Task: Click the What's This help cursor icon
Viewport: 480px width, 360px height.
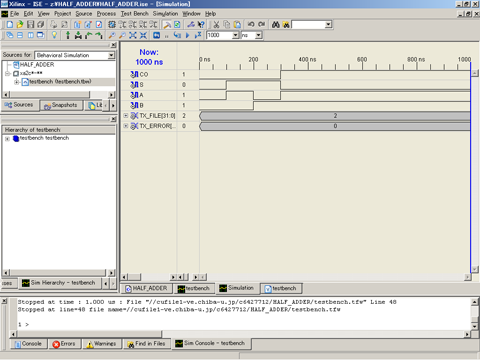Action: click(x=201, y=24)
